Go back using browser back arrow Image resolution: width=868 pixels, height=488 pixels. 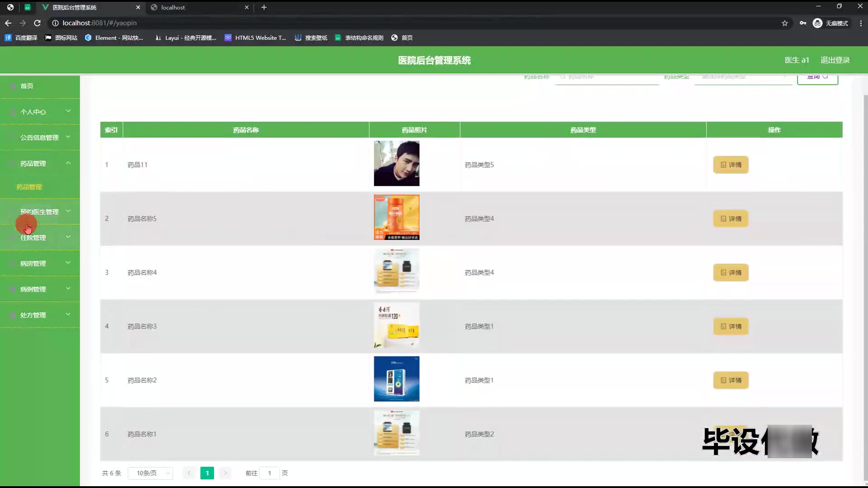[x=8, y=23]
